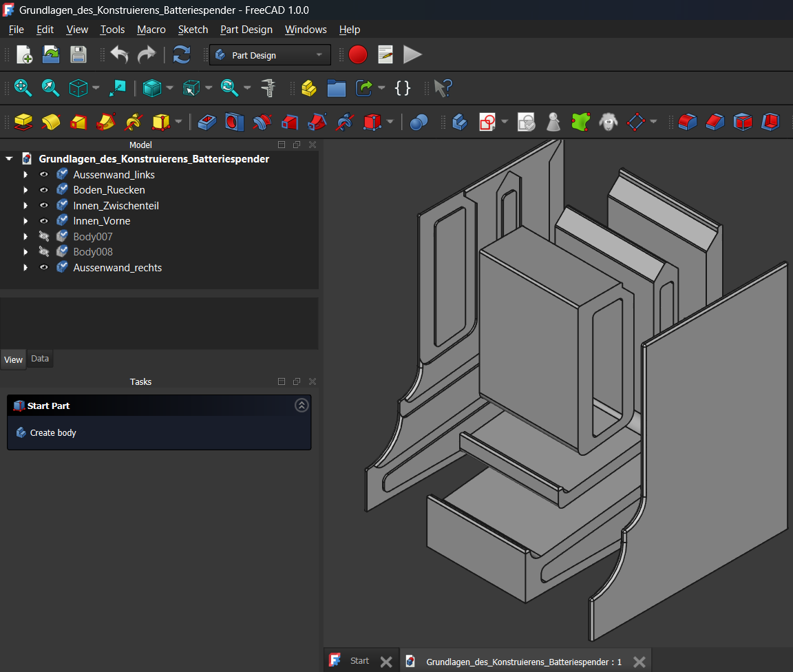Select the Pad tool
The image size is (793, 672).
[23, 122]
